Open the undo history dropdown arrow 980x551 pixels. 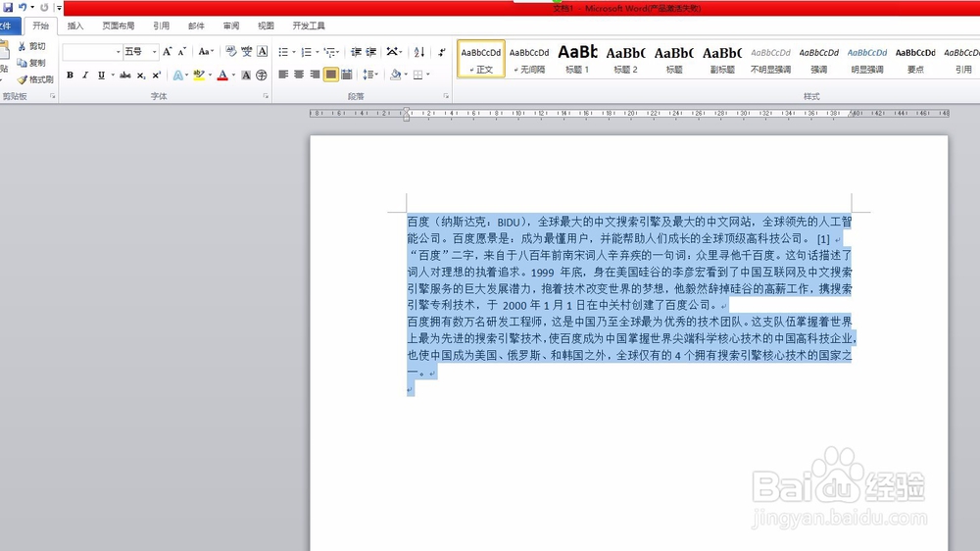tap(32, 8)
